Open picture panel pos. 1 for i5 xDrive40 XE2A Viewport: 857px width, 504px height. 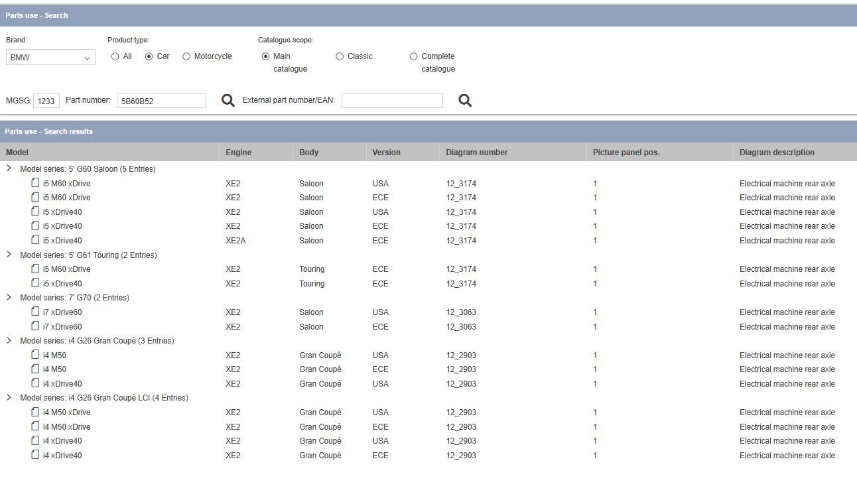[595, 240]
